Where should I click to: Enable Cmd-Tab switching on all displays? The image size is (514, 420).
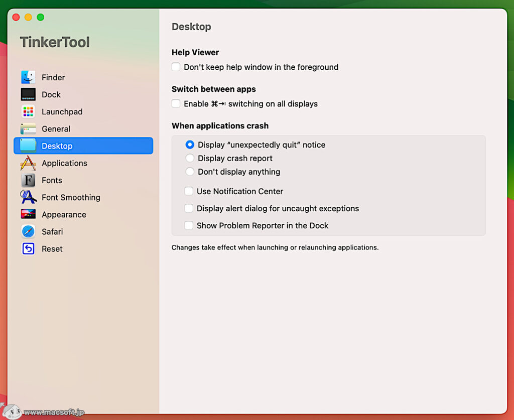click(x=176, y=104)
